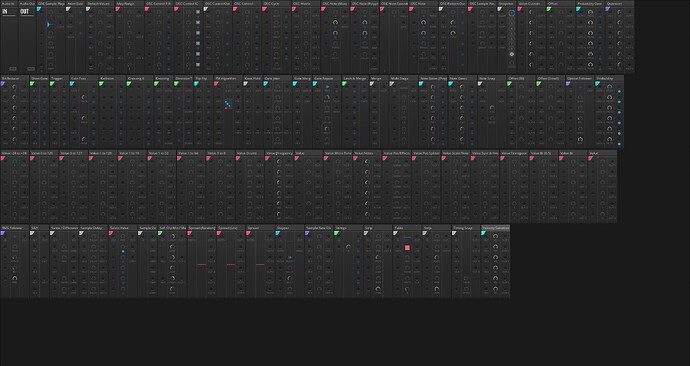Click the IN label of Audio In
This screenshot has width=690, height=366.
5,12
